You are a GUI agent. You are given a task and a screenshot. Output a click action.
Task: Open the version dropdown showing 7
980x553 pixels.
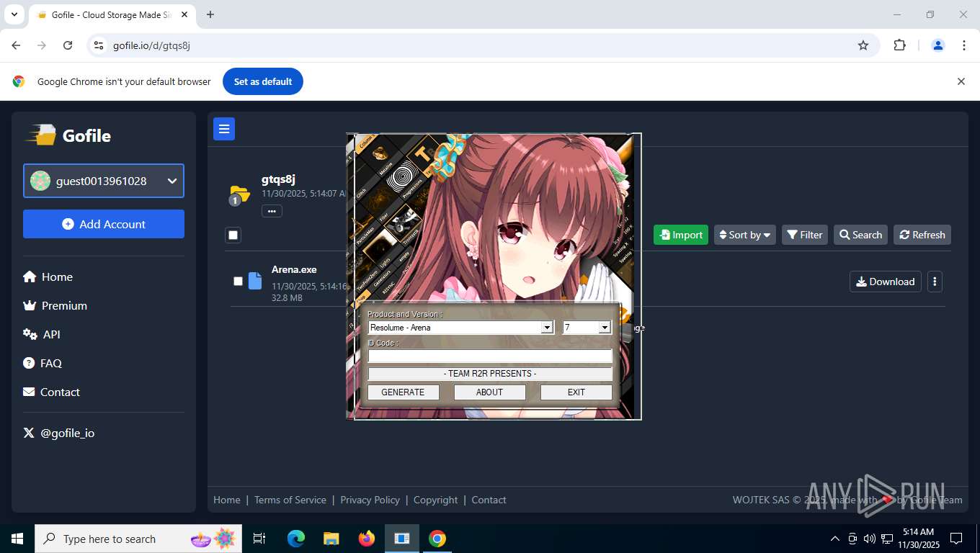click(x=587, y=328)
